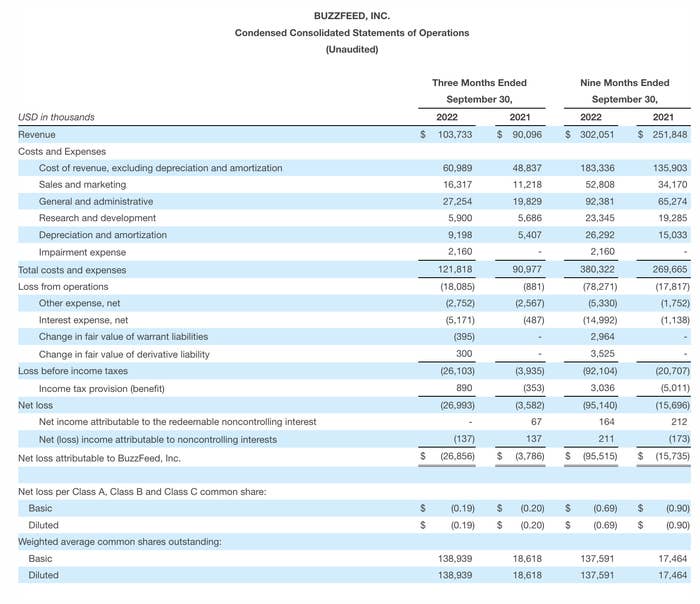The height and width of the screenshot is (604, 700).
Task: Click 'Cost of revenue, excluding depreciation and amortization'
Action: click(x=161, y=168)
